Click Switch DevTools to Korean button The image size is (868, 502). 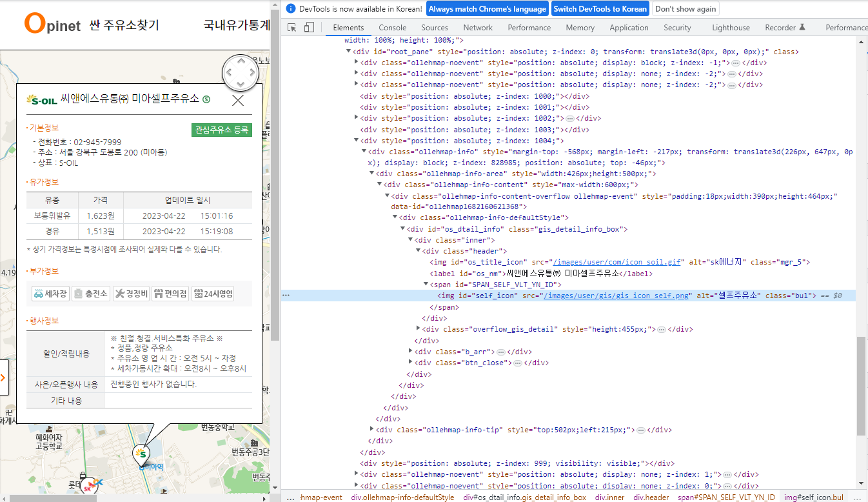(x=600, y=9)
